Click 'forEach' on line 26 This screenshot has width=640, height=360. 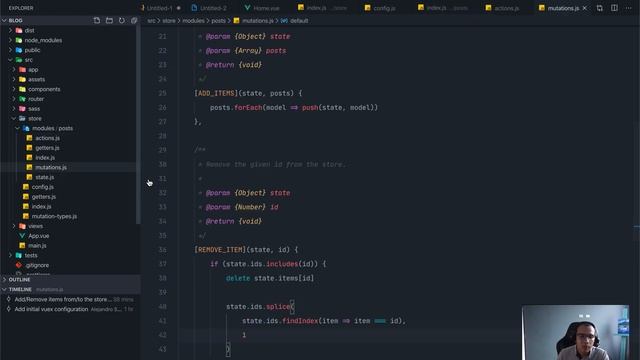tap(248, 107)
